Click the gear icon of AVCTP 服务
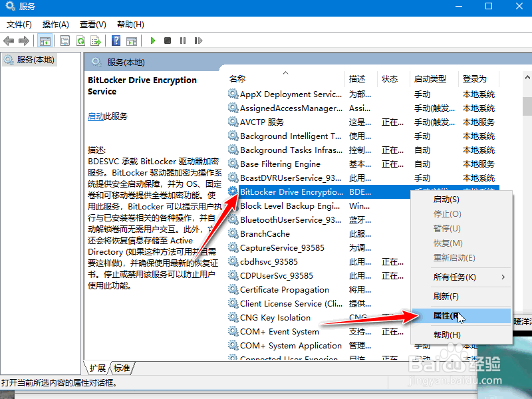This screenshot has height=399, width=532. tap(233, 122)
